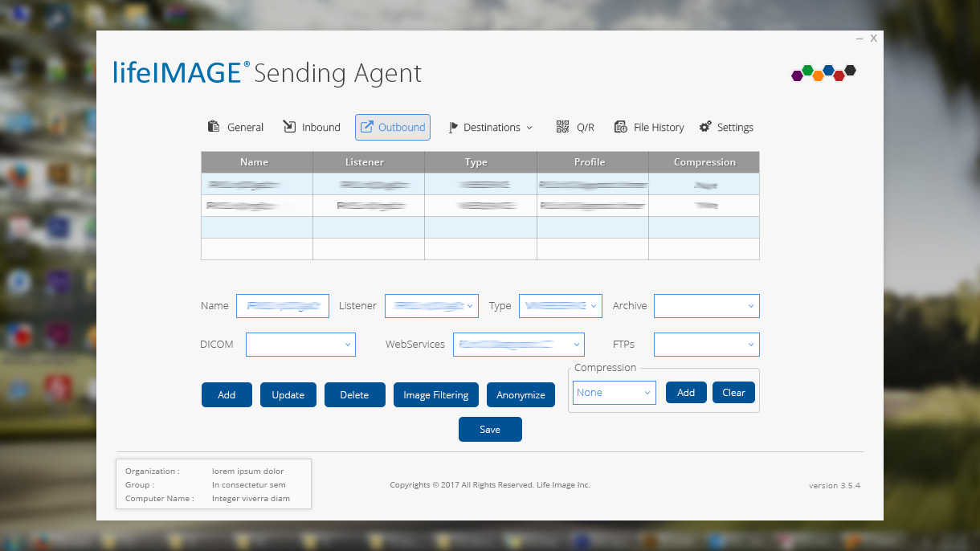Click the Settings gear icon
980x551 pixels.
coord(705,127)
